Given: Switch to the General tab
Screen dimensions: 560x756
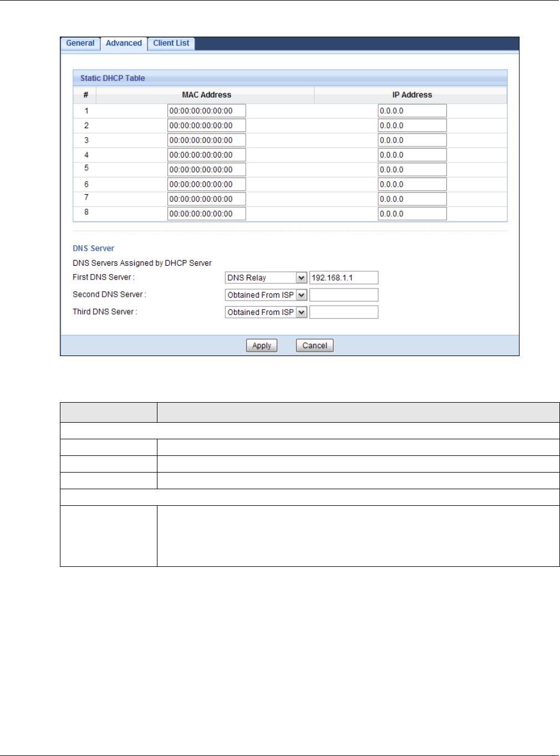Looking at the screenshot, I should (x=80, y=43).
